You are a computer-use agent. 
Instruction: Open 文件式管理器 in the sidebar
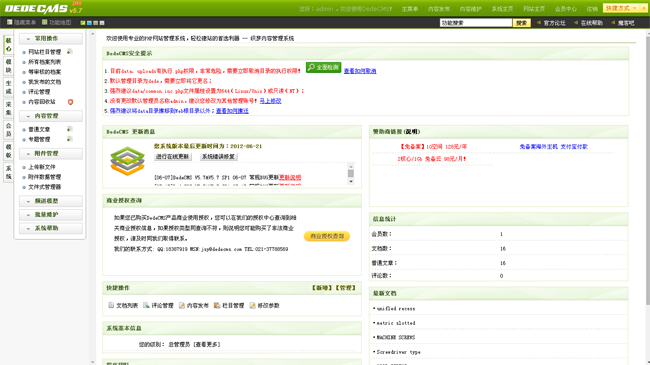44,187
